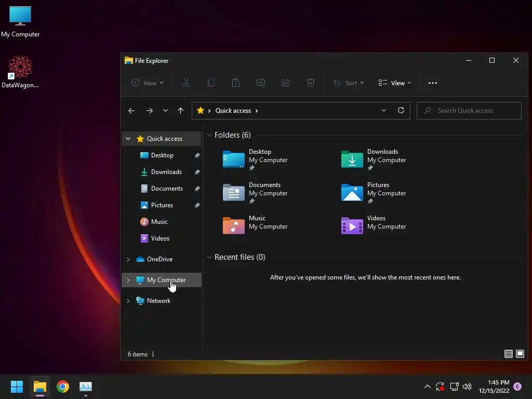Expand the address bar history dropdown
Image resolution: width=532 pixels, height=399 pixels.
click(x=384, y=110)
